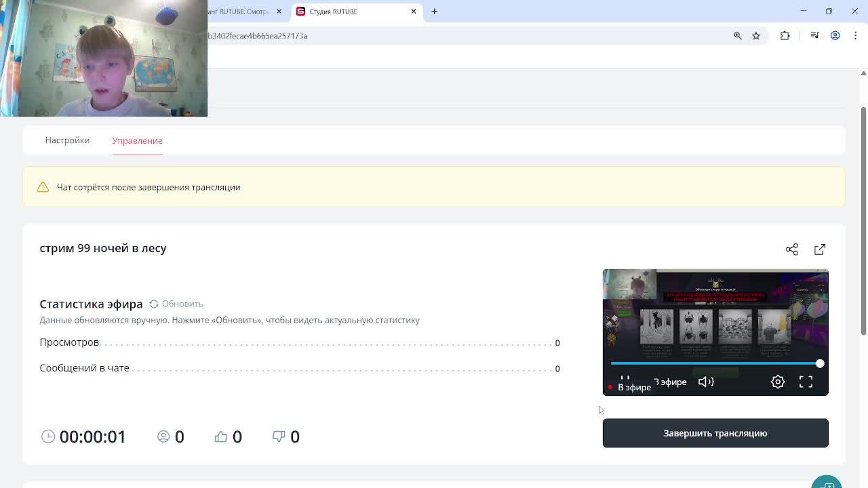Switch to the Настройки tab
Screen dimensions: 868x488
(67, 140)
